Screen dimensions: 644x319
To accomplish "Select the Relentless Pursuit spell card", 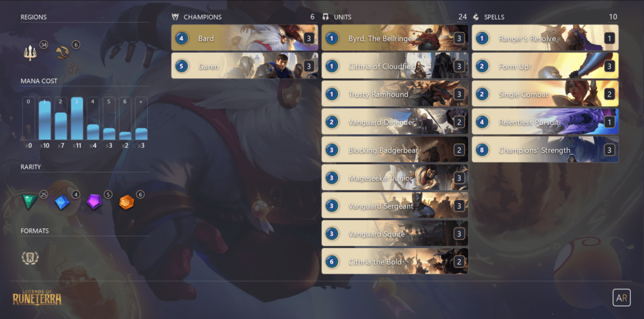I will [x=545, y=121].
